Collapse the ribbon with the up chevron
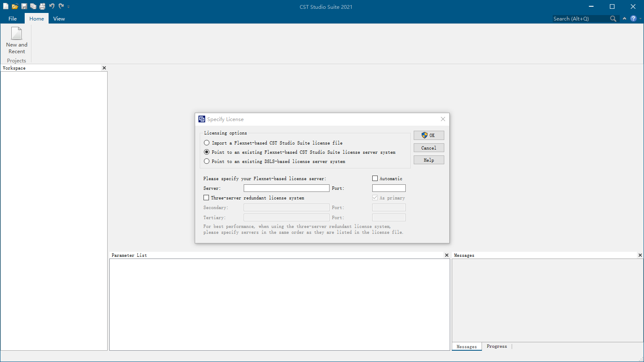Screen dimensions: 644x362 pos(624,19)
